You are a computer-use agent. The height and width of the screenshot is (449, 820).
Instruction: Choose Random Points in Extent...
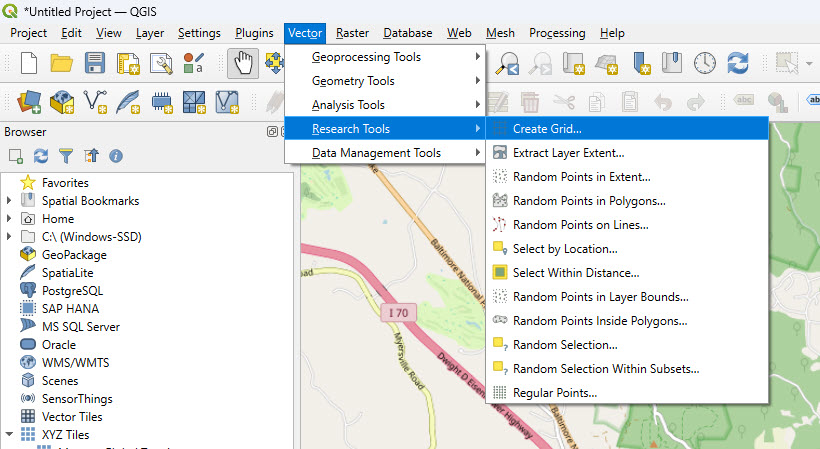pos(627,177)
